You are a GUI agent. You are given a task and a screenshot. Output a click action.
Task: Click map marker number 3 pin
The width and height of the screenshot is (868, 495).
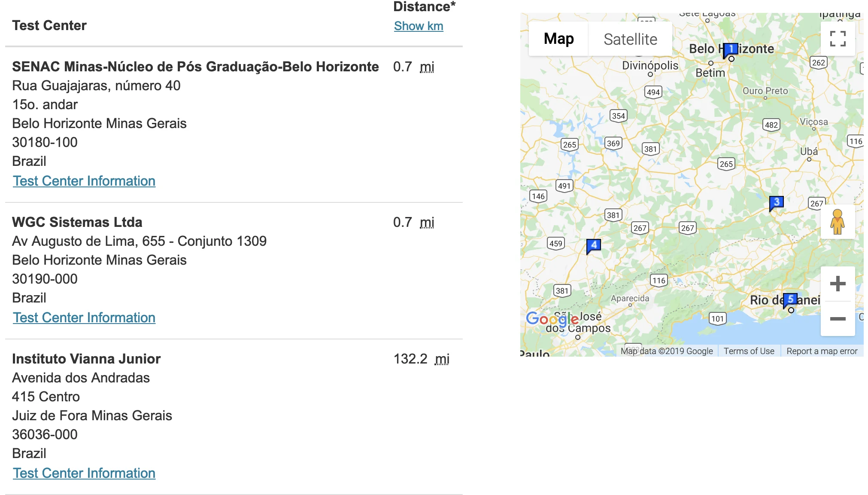tap(776, 202)
